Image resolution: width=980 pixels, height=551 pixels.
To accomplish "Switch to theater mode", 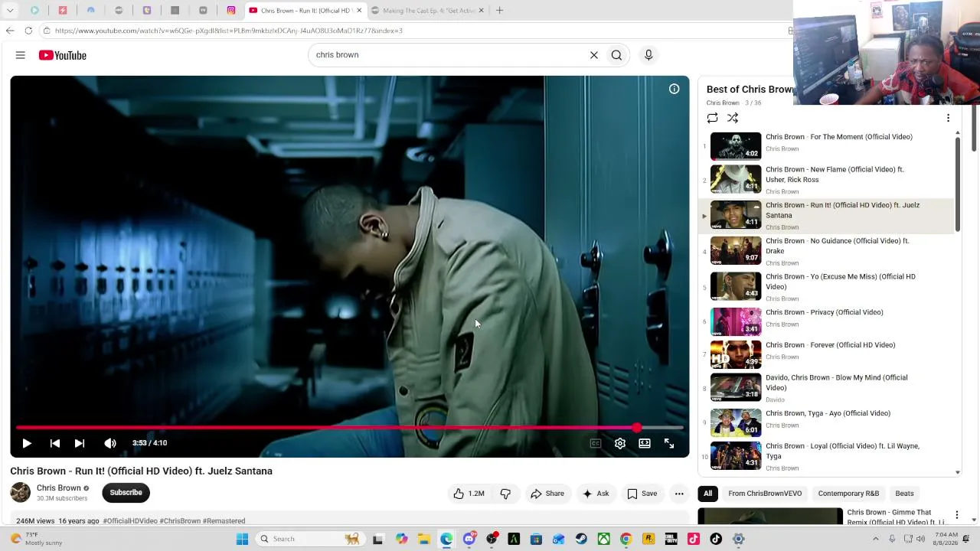I will pos(645,443).
